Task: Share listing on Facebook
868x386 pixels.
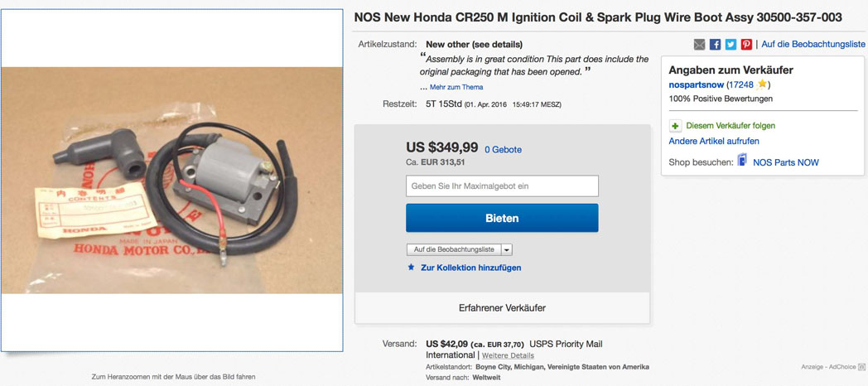Action: tap(715, 44)
